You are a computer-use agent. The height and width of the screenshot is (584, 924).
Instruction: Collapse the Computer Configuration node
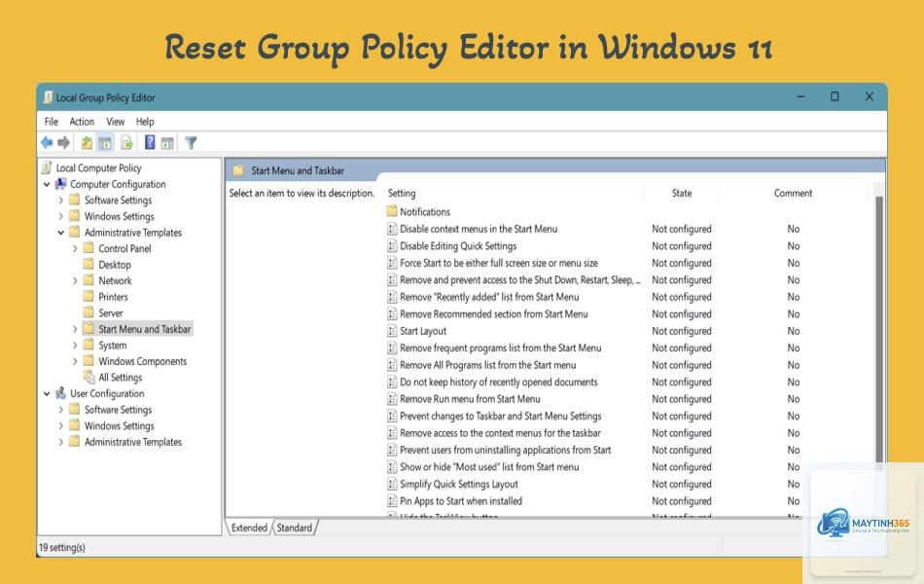[47, 184]
